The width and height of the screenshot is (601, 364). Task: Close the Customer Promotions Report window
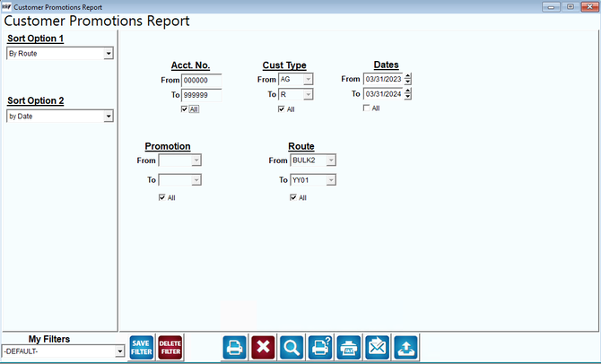589,7
